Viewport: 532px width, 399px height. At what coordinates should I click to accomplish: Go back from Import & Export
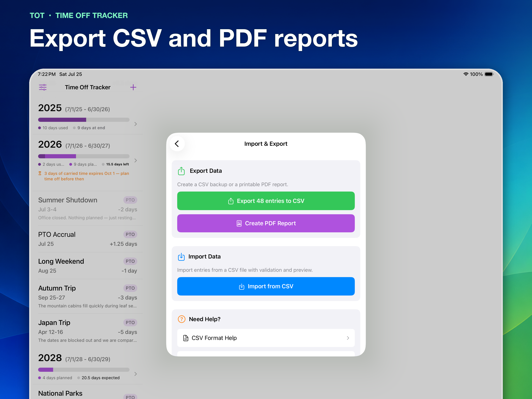pyautogui.click(x=177, y=144)
